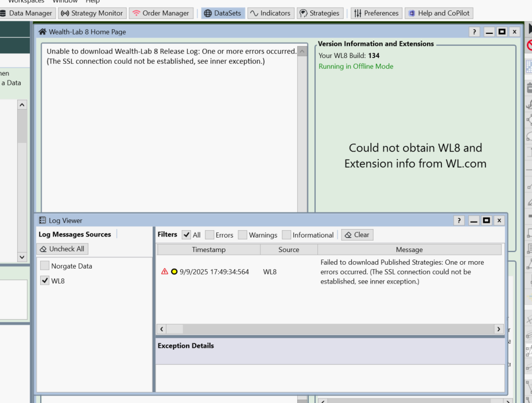This screenshot has height=403, width=532.
Task: Open the Indicators panel
Action: [x=271, y=13]
